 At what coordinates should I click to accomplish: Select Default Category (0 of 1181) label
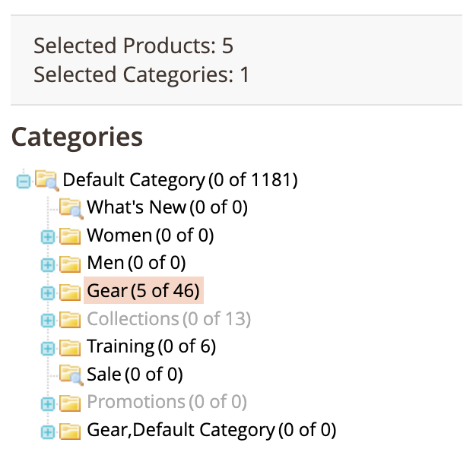coord(179,181)
